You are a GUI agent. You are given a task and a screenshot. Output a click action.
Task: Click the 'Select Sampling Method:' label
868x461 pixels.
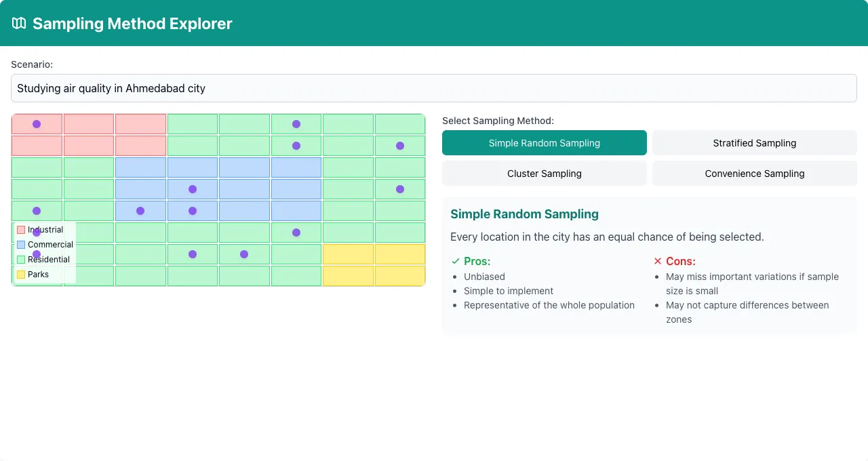[498, 121]
